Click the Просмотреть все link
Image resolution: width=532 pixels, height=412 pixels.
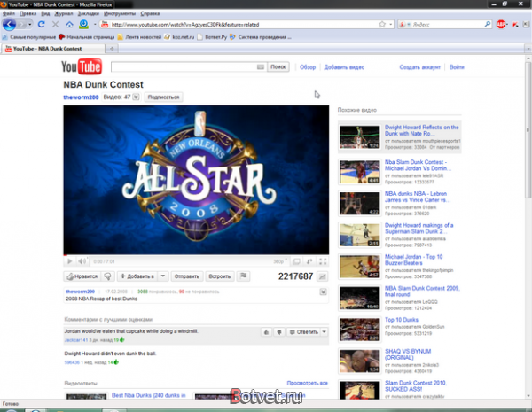click(307, 383)
